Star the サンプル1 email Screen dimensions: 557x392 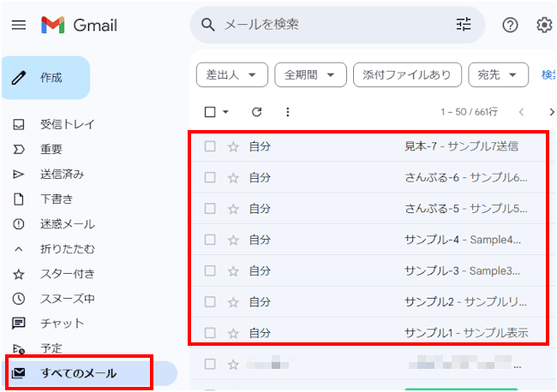tap(233, 333)
